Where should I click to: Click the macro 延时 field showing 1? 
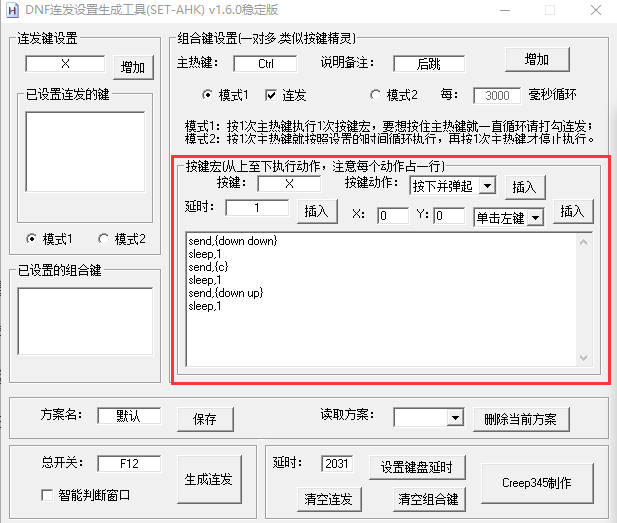(257, 207)
